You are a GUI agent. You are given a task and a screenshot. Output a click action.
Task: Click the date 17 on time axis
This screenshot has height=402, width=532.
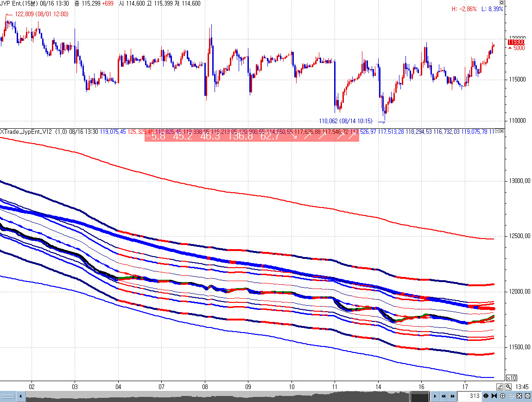(465, 387)
